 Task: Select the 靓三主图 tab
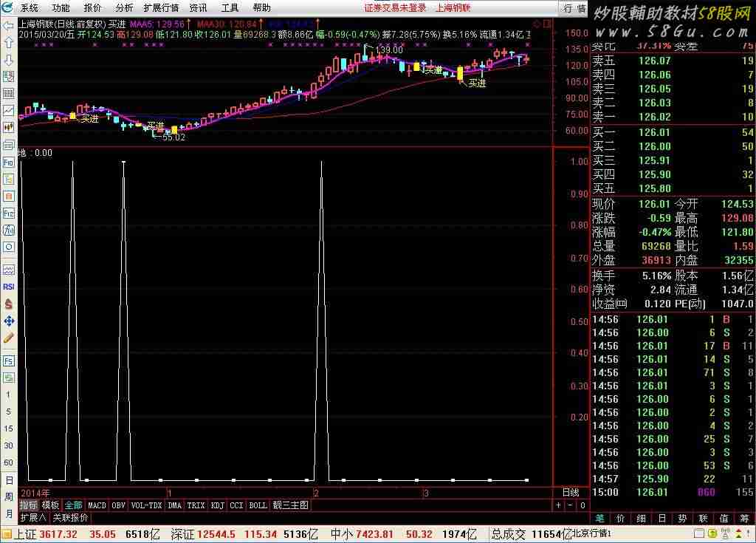290,505
